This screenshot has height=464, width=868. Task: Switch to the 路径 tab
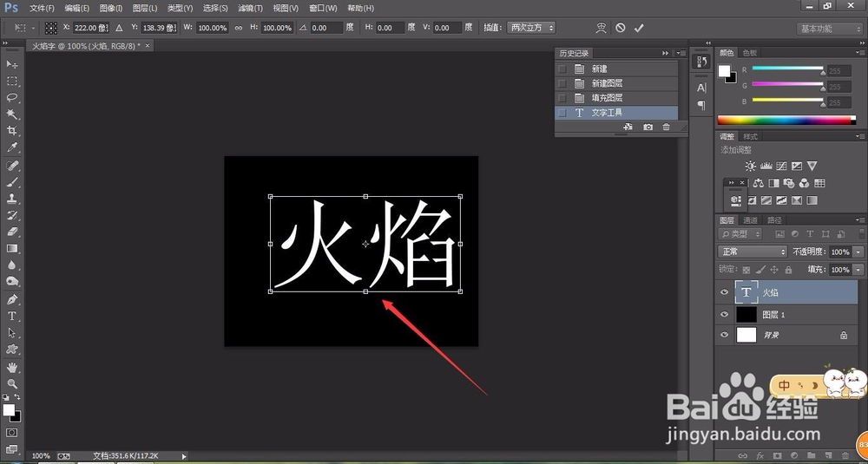775,220
